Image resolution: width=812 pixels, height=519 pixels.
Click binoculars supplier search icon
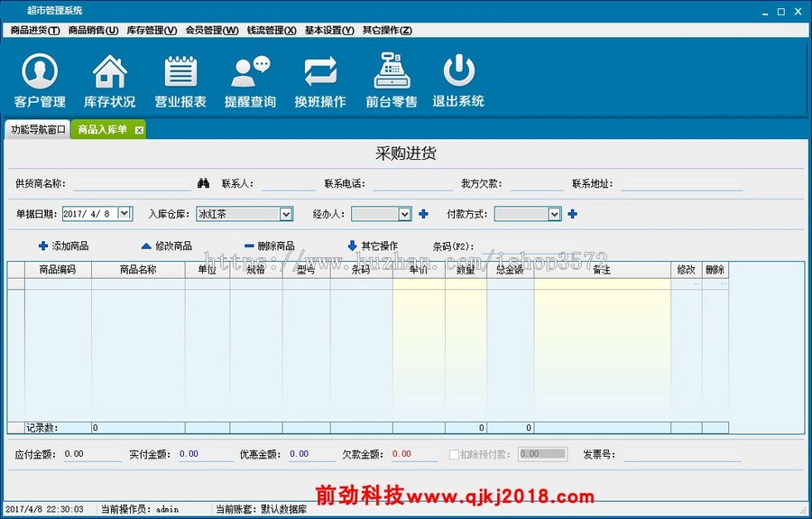[x=204, y=183]
